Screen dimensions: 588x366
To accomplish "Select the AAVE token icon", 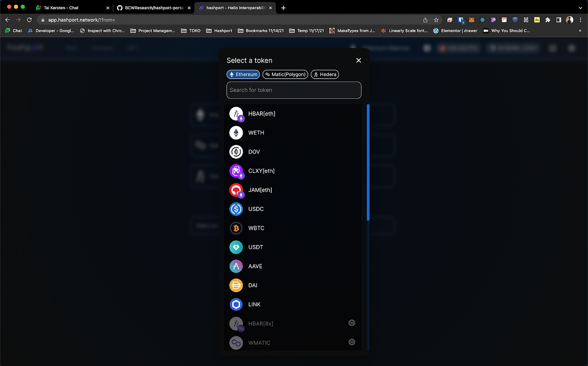I will point(236,266).
